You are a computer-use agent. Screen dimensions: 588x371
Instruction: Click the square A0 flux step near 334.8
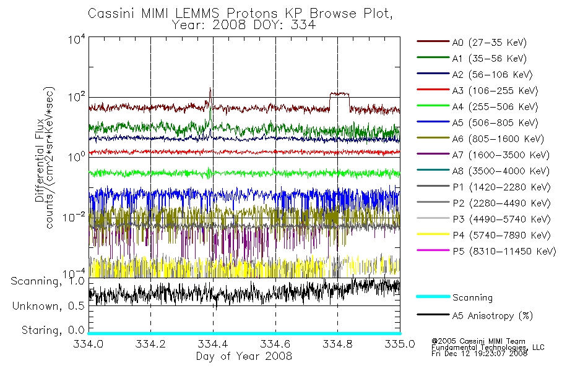[339, 94]
